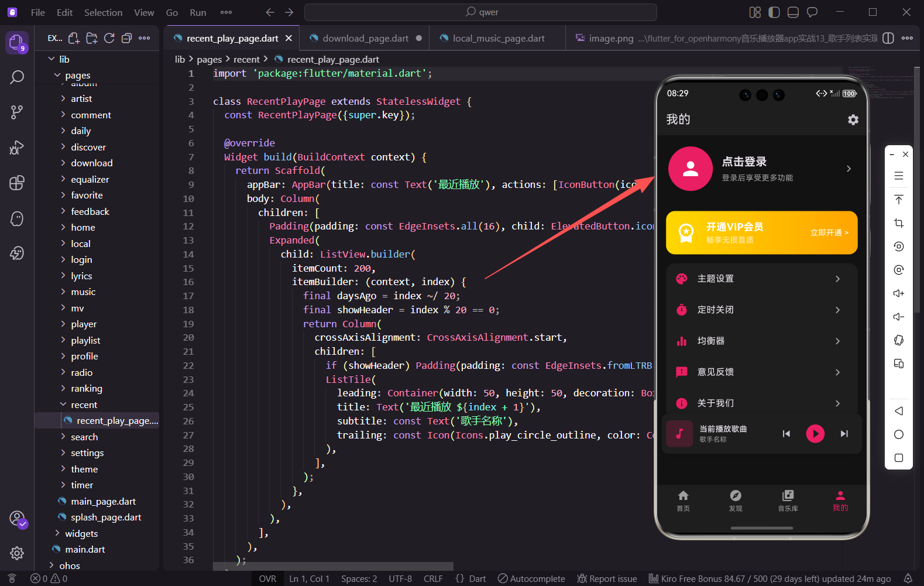This screenshot has width=924, height=586.
Task: Click the screenshot crop icon in emulator toolbar
Action: [x=899, y=223]
